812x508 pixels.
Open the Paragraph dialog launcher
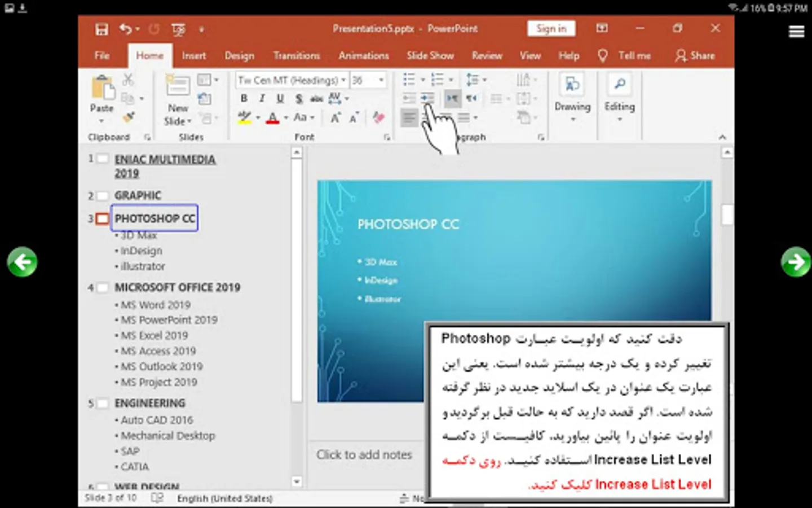pyautogui.click(x=541, y=137)
